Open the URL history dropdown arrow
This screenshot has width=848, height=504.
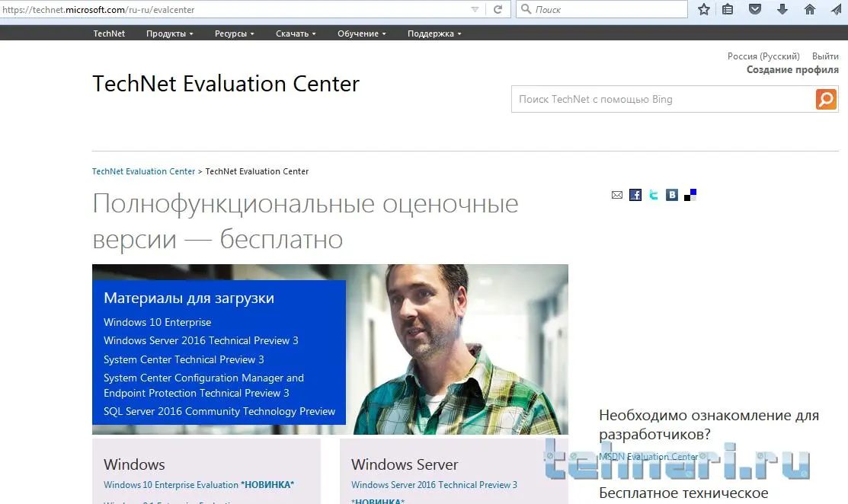[475, 9]
